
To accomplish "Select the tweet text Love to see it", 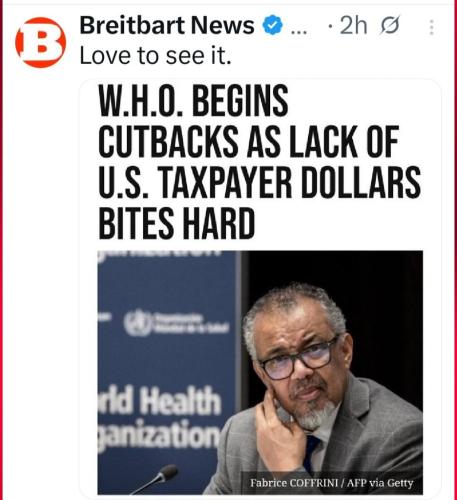I will tap(155, 55).
